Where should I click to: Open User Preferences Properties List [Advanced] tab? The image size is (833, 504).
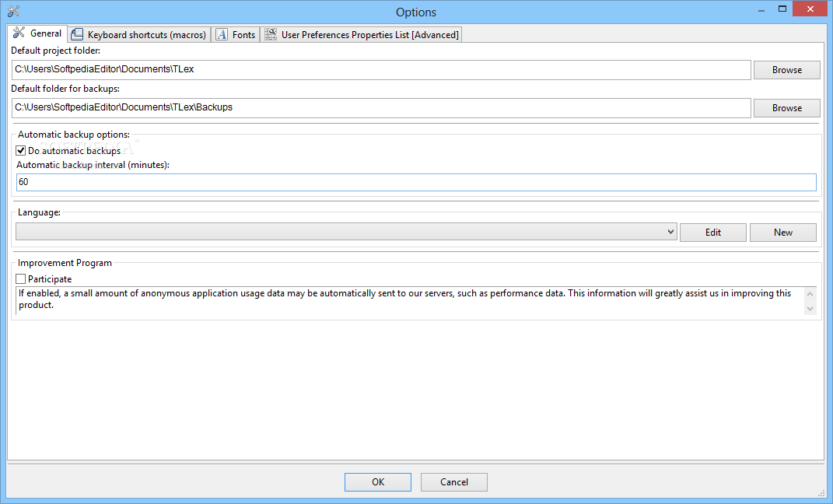pos(361,34)
